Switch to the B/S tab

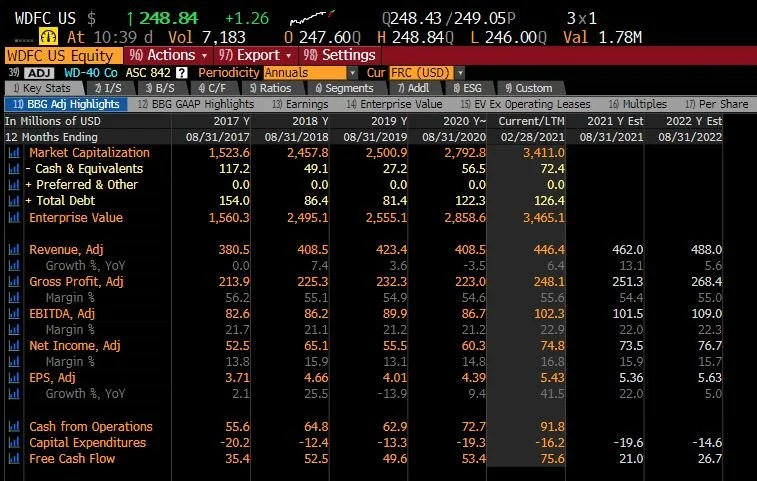point(160,88)
